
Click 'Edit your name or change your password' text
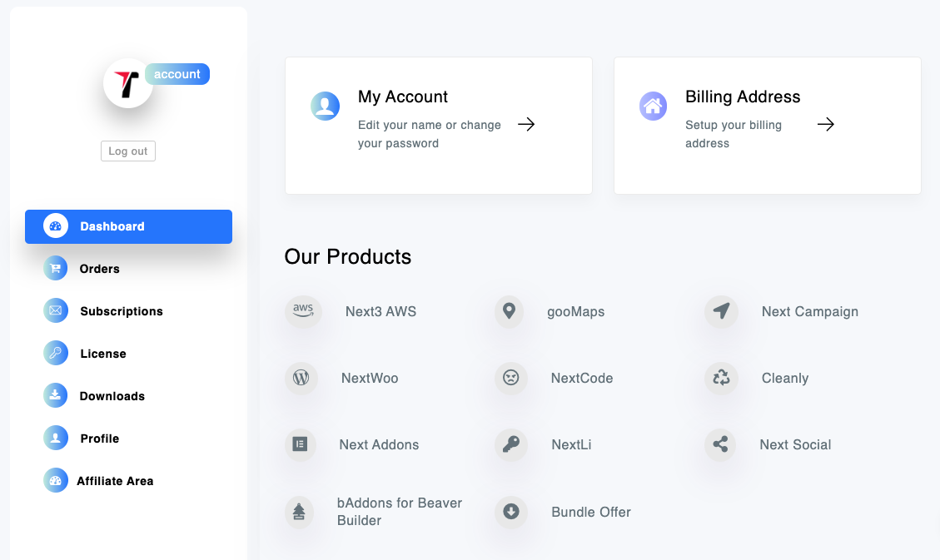(x=430, y=134)
